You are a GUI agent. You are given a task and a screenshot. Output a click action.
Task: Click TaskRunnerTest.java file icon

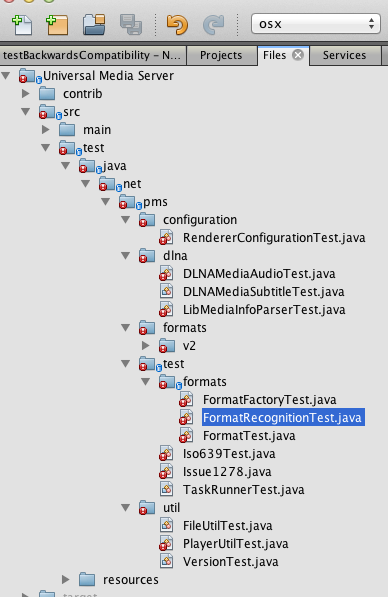tap(166, 489)
